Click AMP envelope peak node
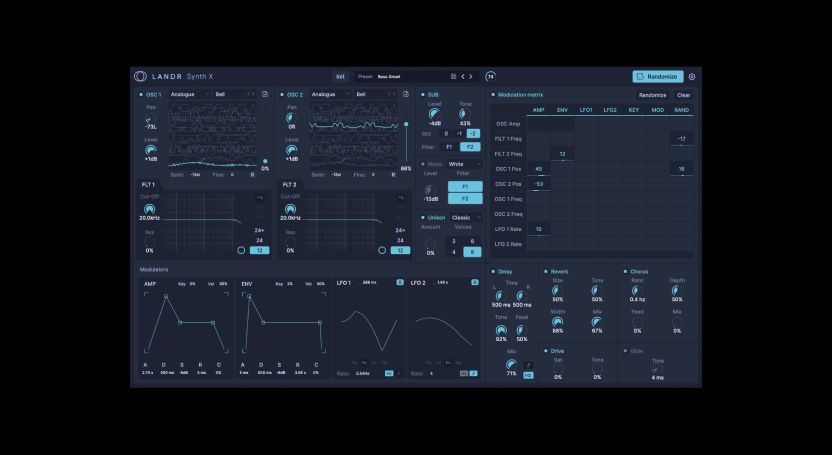Screen dimensions: 832x455 166,296
